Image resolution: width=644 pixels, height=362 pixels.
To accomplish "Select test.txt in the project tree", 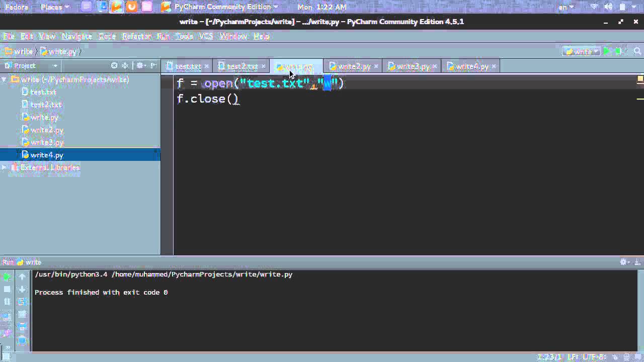I will (43, 92).
